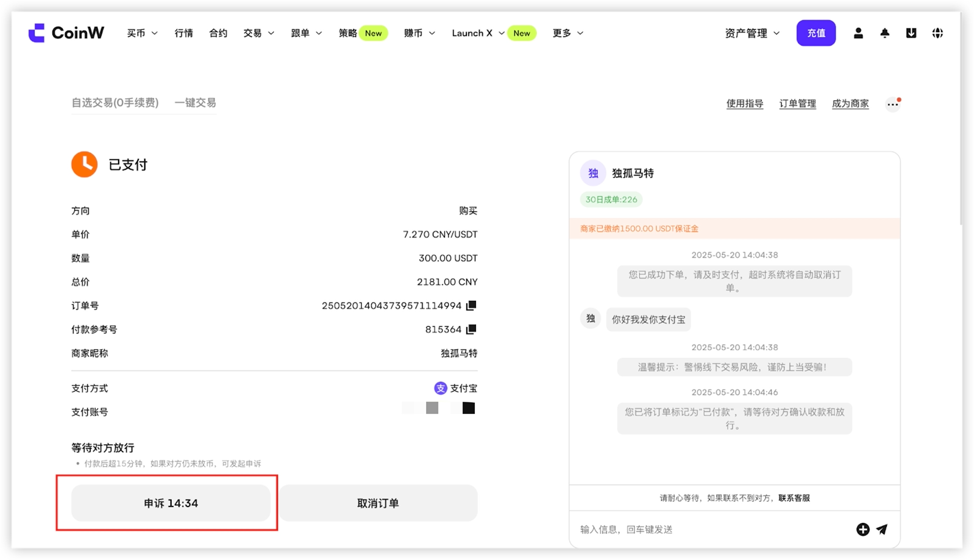Image resolution: width=974 pixels, height=560 pixels.
Task: Copy the order number with copy icon
Action: (x=471, y=306)
